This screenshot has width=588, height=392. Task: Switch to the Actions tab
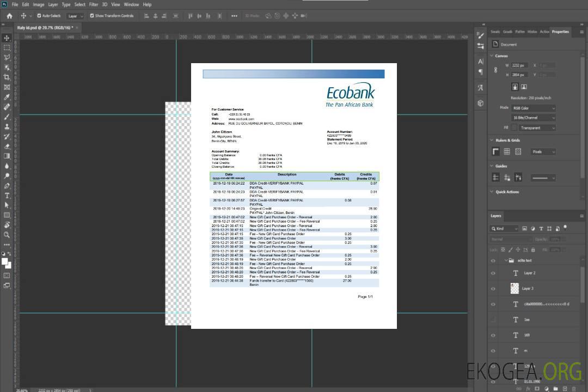[x=544, y=32]
